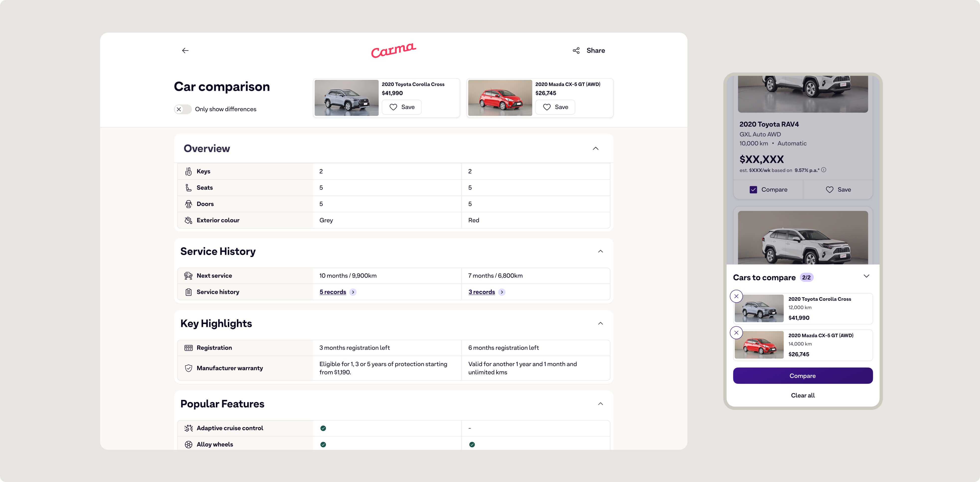This screenshot has width=980, height=482.
Task: Collapse the Popular Features section
Action: [600, 404]
